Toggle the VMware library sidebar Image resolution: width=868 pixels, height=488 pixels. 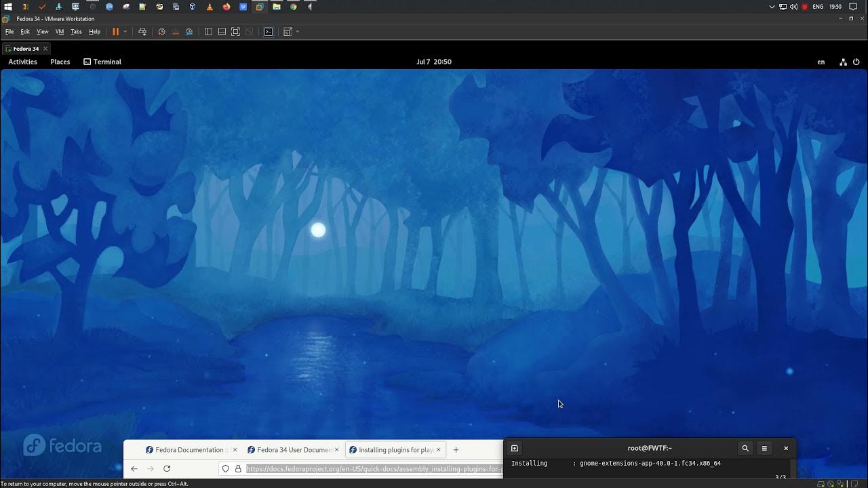pos(208,32)
